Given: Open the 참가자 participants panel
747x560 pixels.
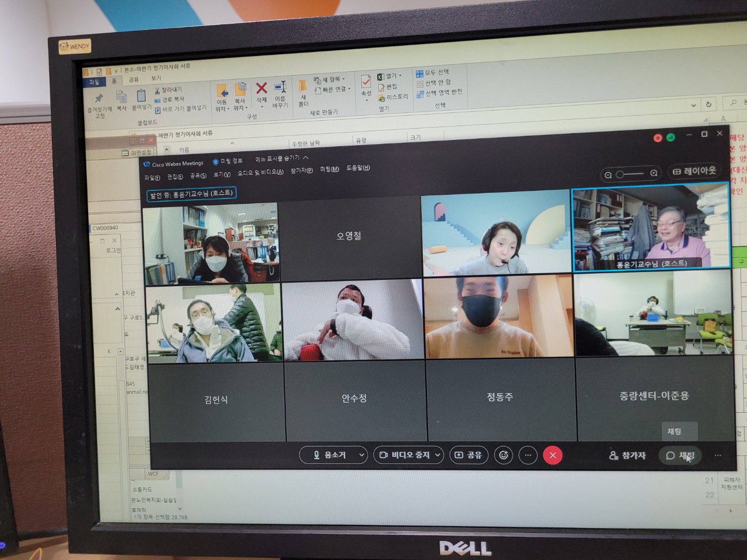Looking at the screenshot, I should (627, 455).
